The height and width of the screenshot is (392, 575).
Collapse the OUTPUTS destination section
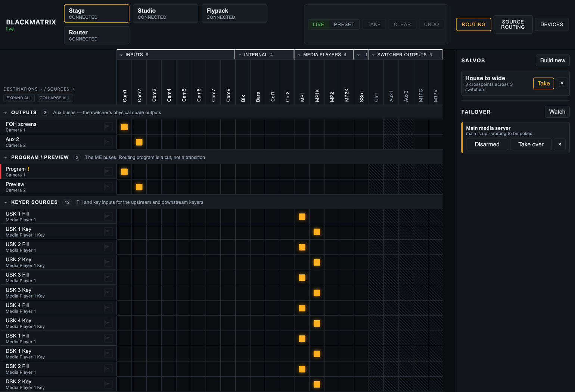coord(6,113)
